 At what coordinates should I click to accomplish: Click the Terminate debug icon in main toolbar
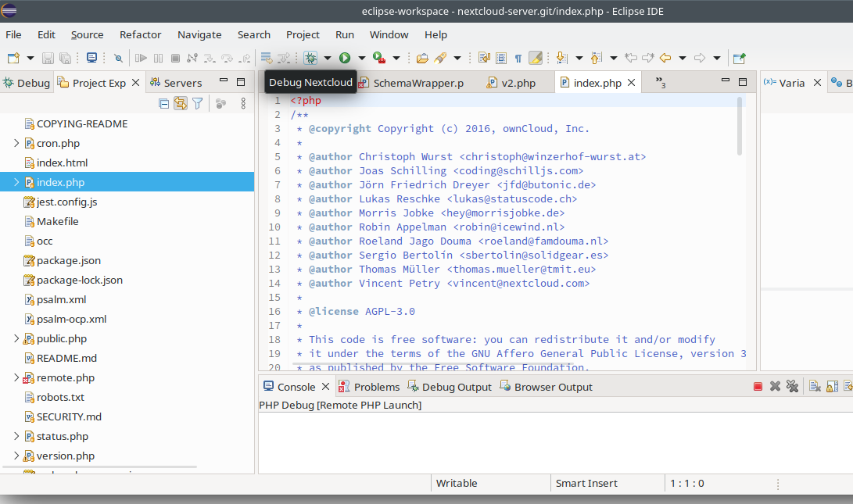(175, 58)
